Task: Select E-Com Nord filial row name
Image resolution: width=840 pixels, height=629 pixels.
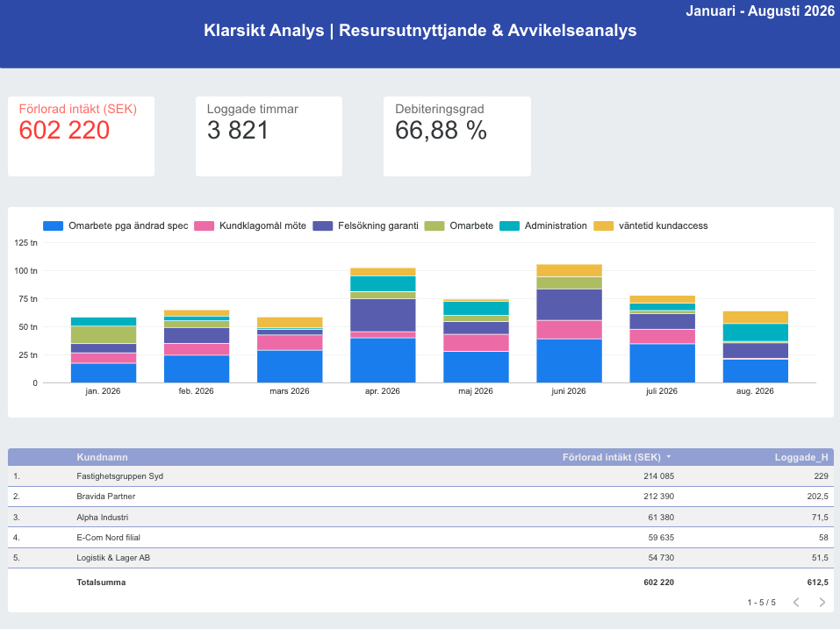Action: click(108, 538)
